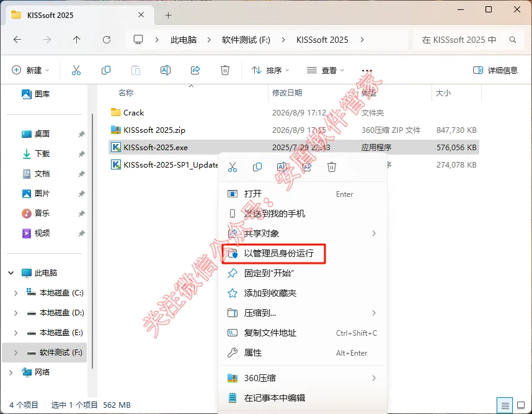Choose 属性 in the context menu
532x414 pixels.
[x=303, y=353]
